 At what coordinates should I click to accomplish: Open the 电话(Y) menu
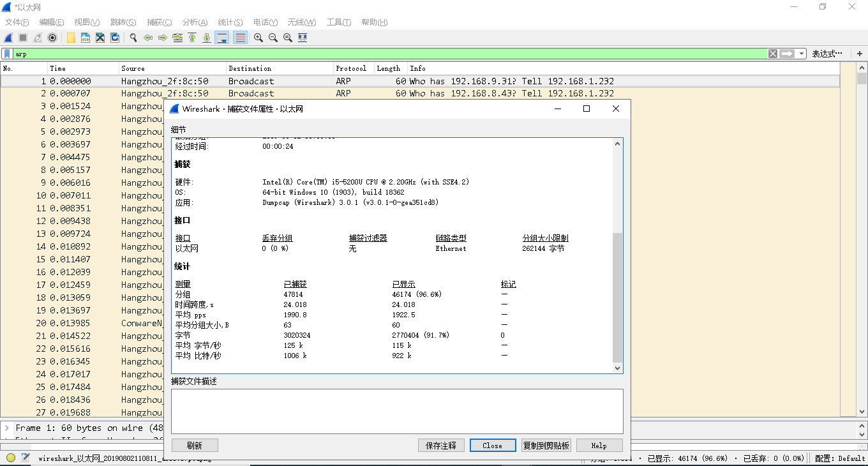click(x=266, y=22)
